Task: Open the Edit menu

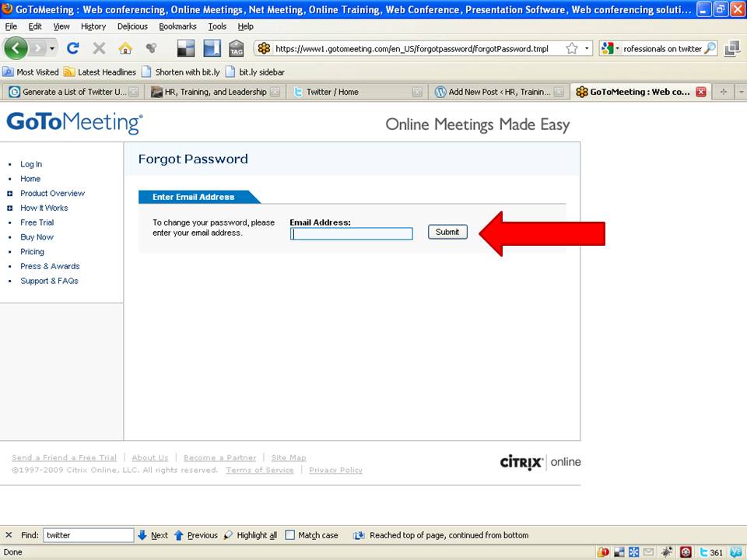Action: (35, 26)
